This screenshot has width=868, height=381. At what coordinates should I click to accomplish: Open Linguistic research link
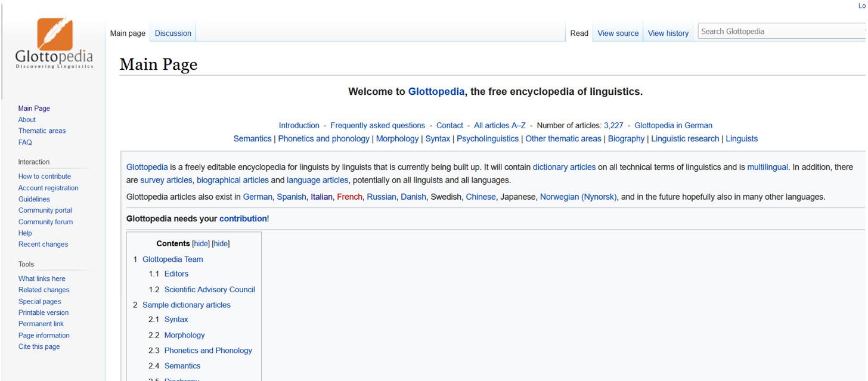point(685,139)
